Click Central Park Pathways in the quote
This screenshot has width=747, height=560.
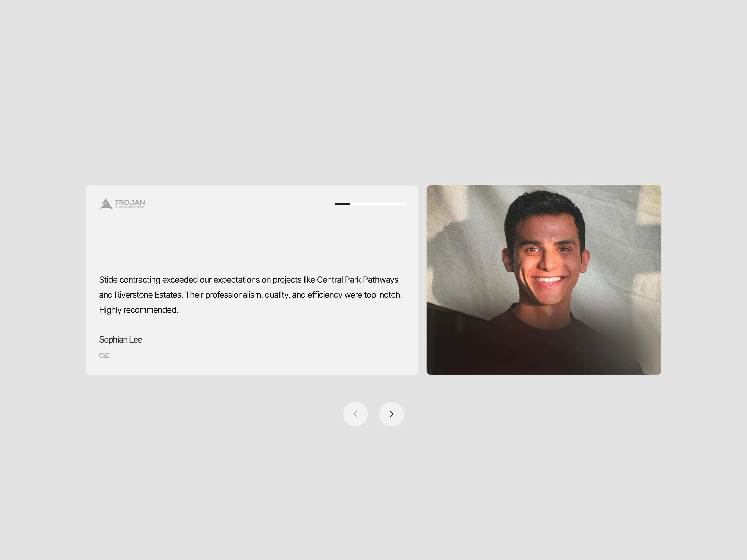click(x=357, y=280)
